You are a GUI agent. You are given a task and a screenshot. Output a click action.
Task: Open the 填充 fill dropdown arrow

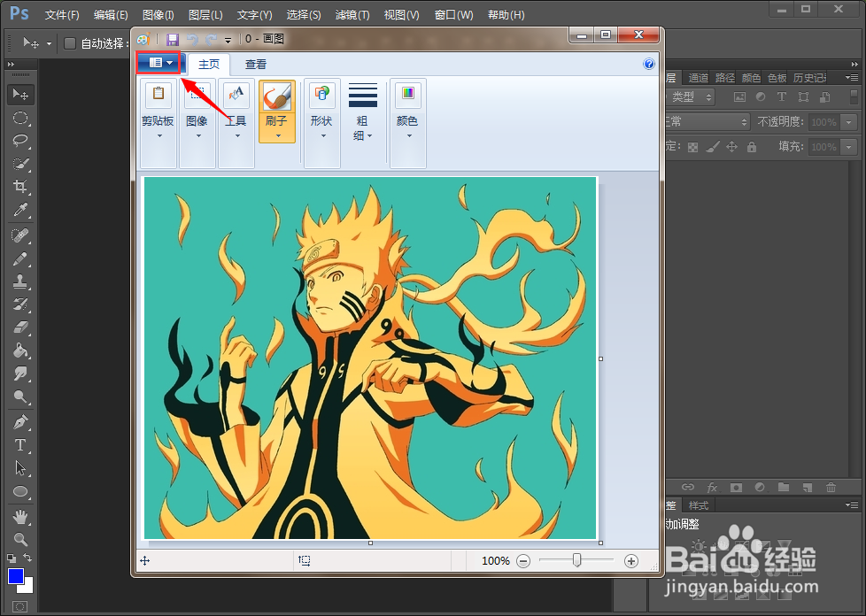pyautogui.click(x=849, y=147)
